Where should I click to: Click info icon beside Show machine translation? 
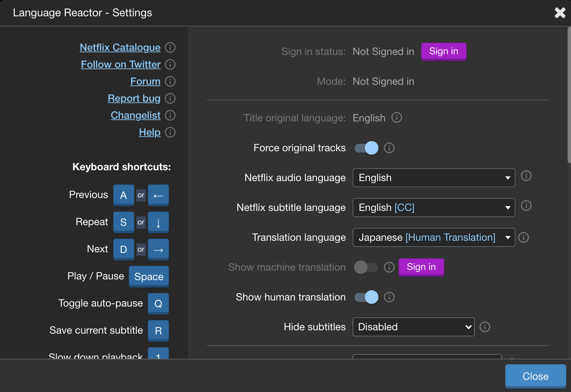(389, 267)
